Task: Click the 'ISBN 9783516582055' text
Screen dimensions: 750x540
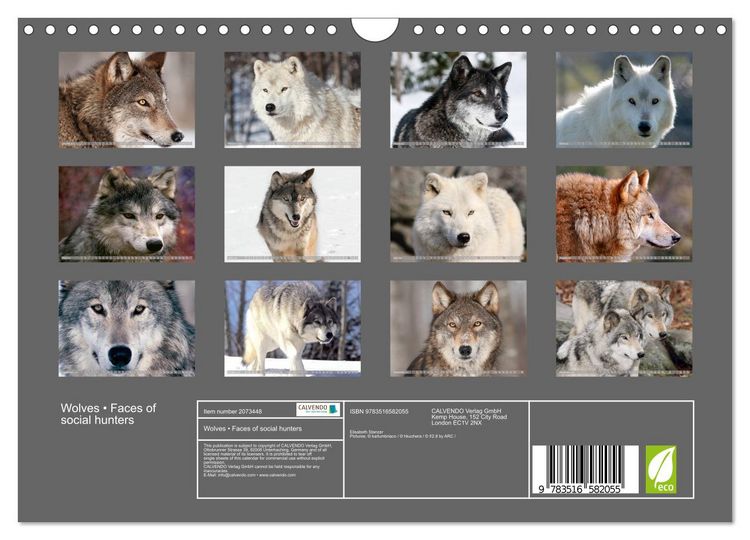Action: pos(379,411)
